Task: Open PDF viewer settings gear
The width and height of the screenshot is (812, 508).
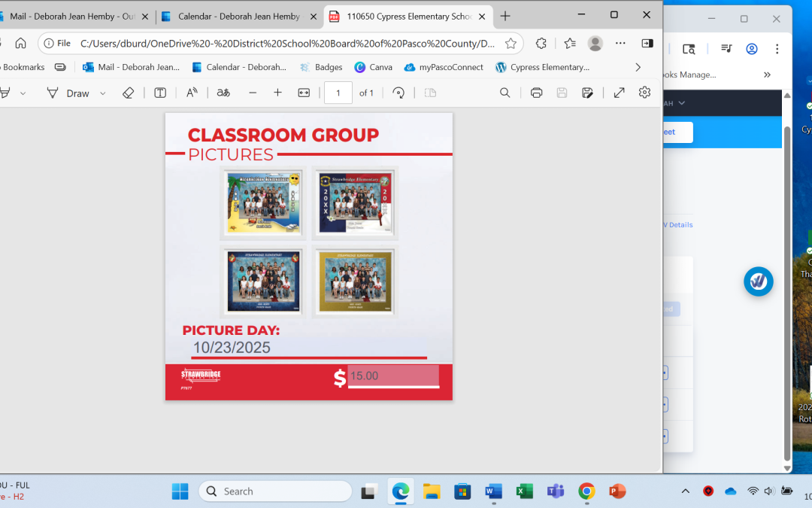Action: coord(644,93)
